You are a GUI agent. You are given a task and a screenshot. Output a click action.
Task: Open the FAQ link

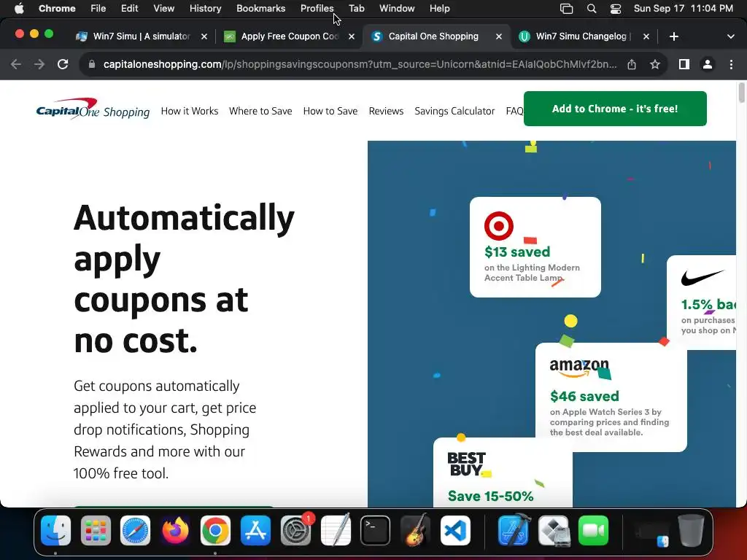[514, 111]
